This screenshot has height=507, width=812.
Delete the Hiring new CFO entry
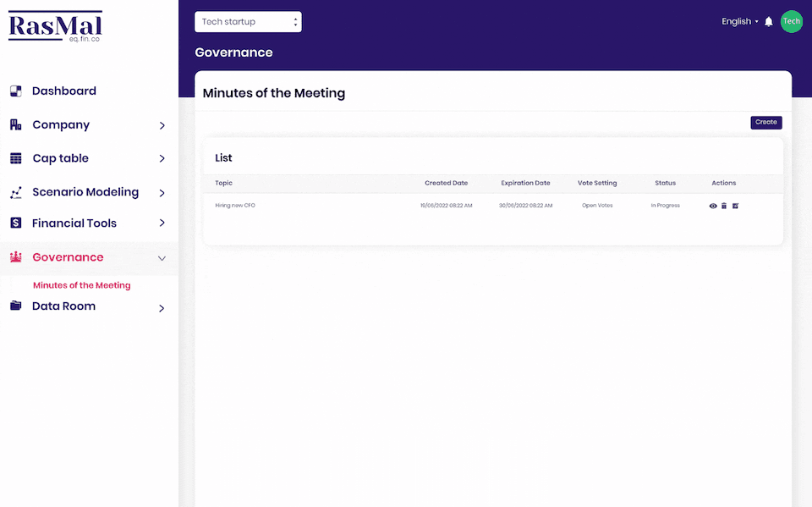tap(724, 206)
